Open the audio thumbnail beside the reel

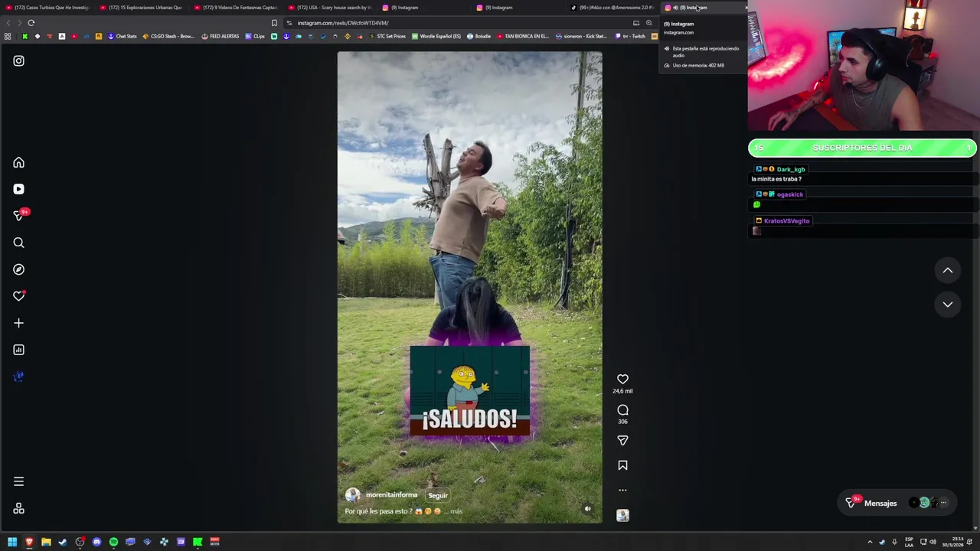622,516
